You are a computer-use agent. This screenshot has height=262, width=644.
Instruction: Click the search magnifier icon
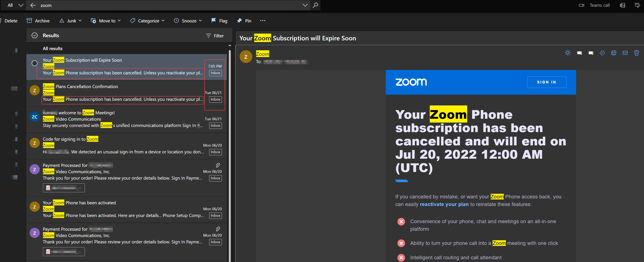click(315, 5)
